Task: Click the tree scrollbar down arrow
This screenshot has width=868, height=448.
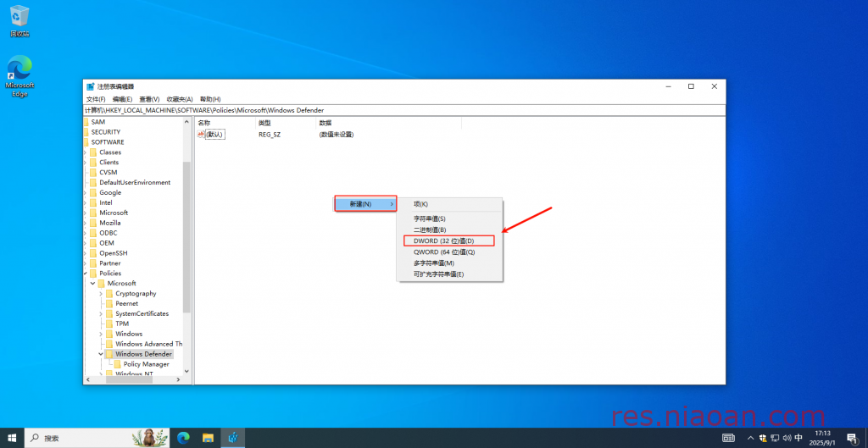Action: tap(186, 371)
